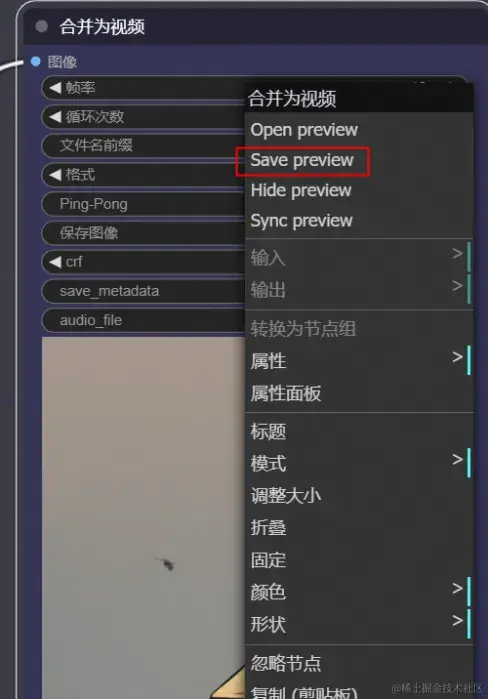Screen dimensions: 488x699
Task: Decrease 循环次数 with its left arrow
Action: coord(55,117)
